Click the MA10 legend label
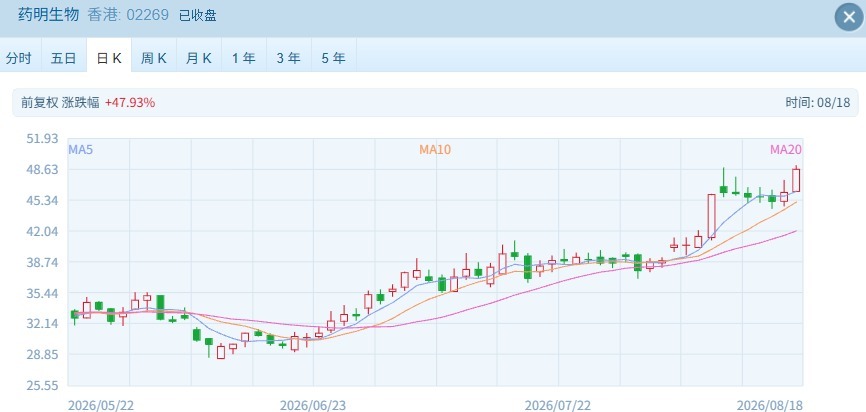 pos(435,150)
